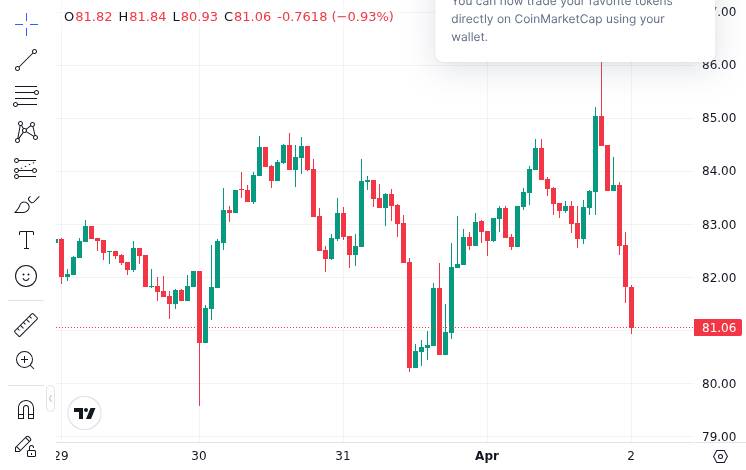The image size is (746, 470).
Task: Click the 30 date on time axis
Action: click(x=199, y=456)
